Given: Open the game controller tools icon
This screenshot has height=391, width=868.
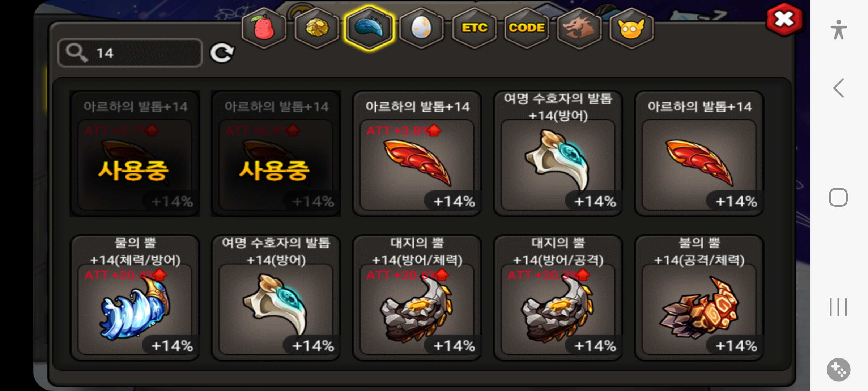Looking at the screenshot, I should [838, 370].
